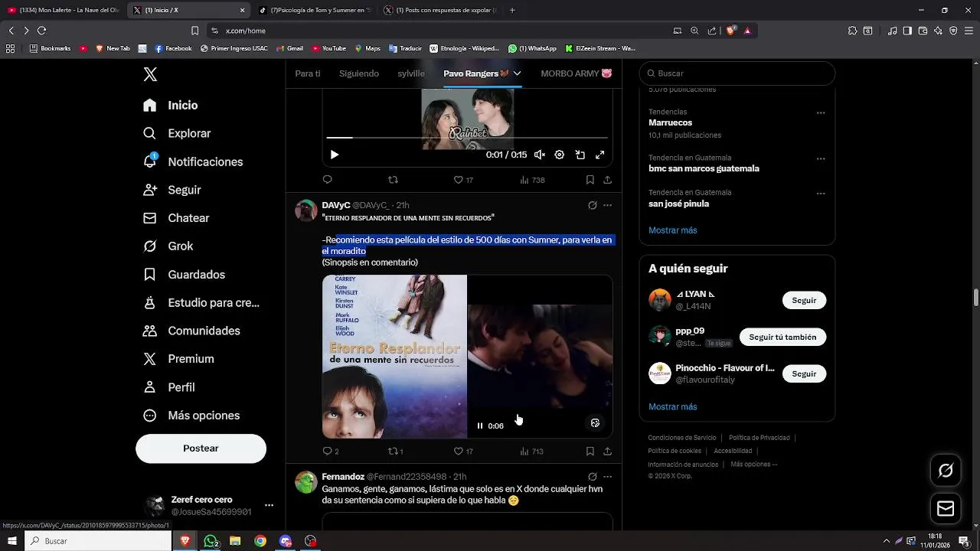Enter fullscreen on top video
The height and width of the screenshot is (551, 980).
(600, 155)
